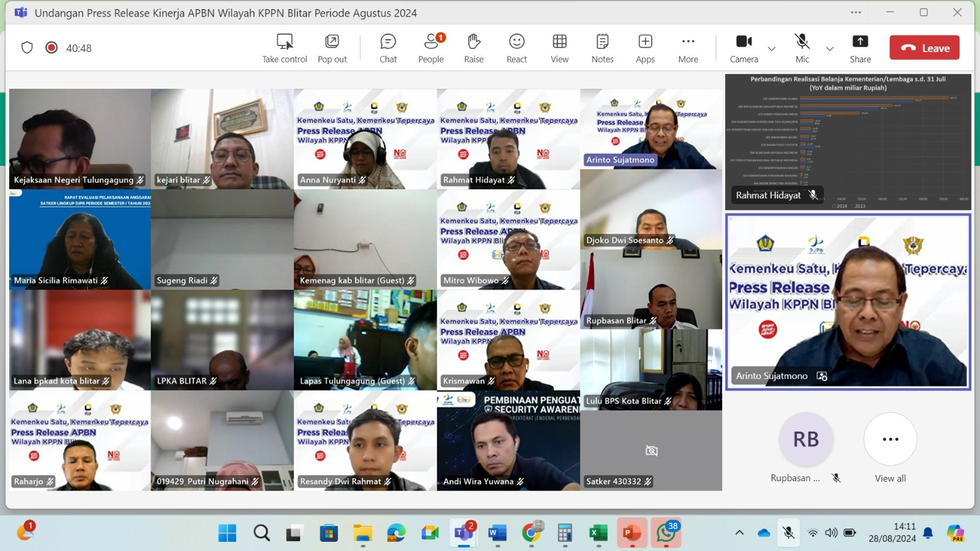Open meeting Notes

coord(602,48)
